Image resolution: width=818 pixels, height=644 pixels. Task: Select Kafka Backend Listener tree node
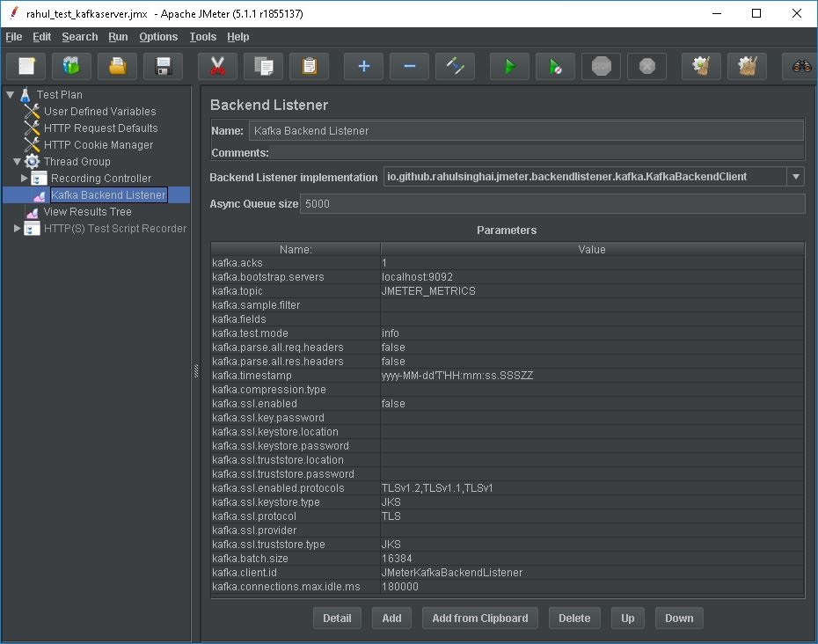pyautogui.click(x=108, y=194)
